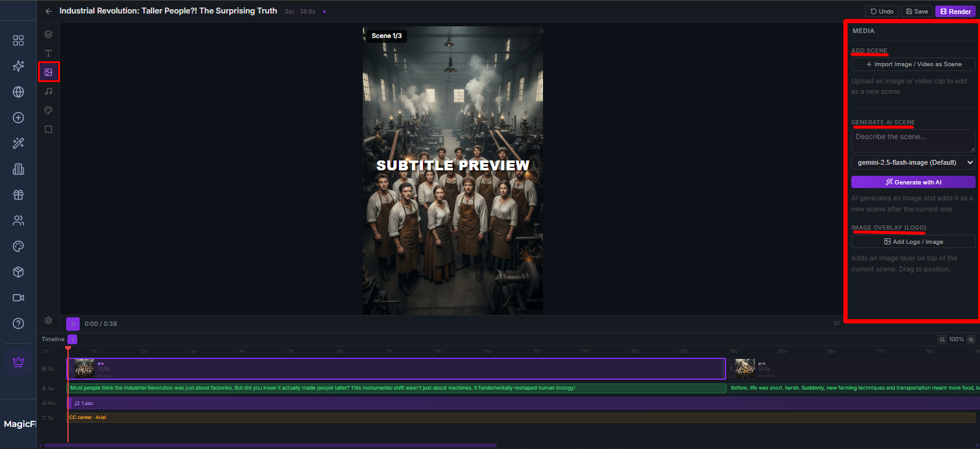Viewport: 980px width, 449px height.
Task: Focus the Describe the scene text box
Action: pyautogui.click(x=913, y=141)
